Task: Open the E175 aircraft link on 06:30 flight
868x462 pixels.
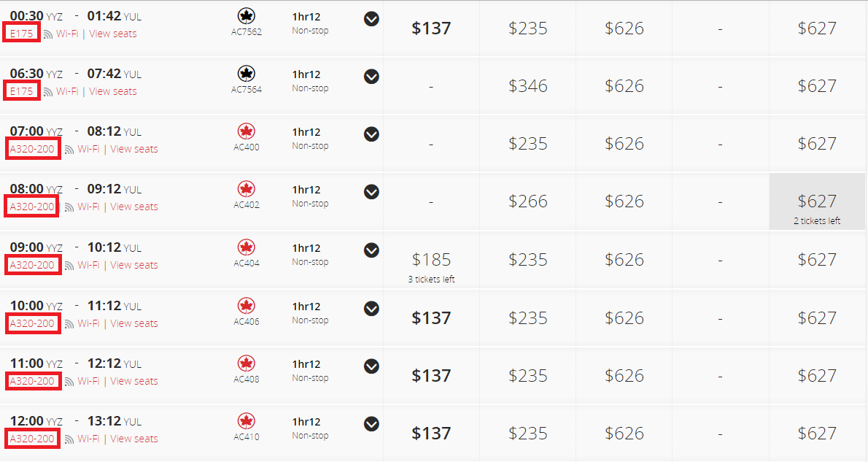Action: [21, 91]
